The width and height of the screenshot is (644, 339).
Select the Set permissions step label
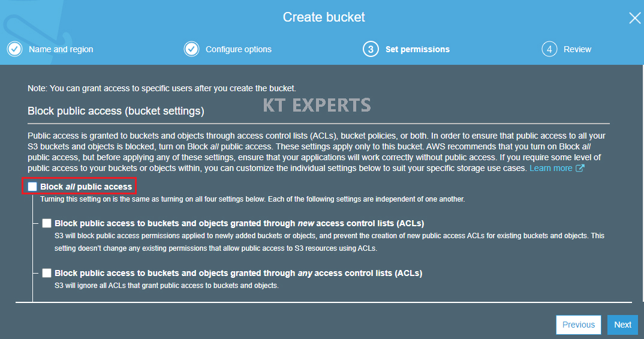pyautogui.click(x=417, y=49)
